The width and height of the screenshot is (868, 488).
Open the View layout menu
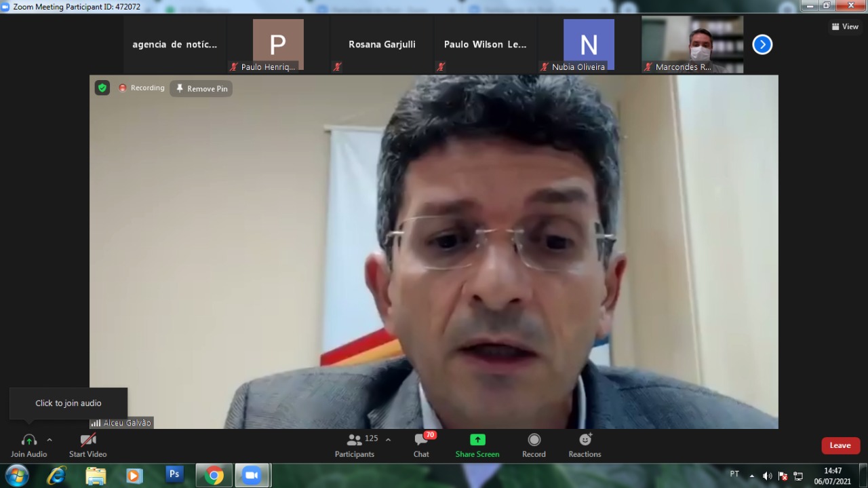tap(845, 26)
